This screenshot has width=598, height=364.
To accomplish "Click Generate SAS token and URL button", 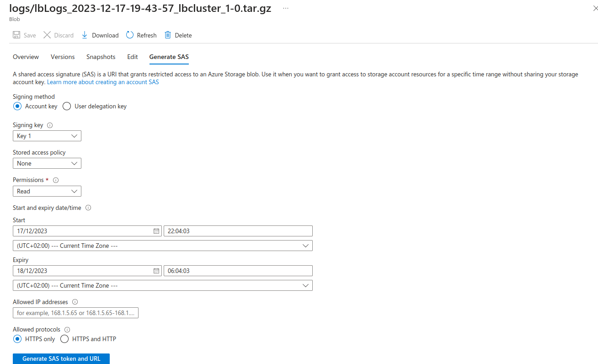I will [61, 359].
